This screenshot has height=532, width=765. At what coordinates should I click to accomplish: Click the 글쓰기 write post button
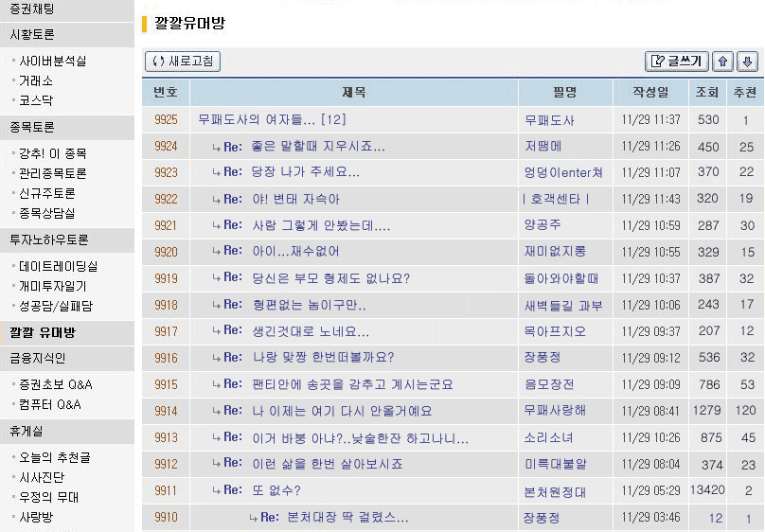pyautogui.click(x=676, y=62)
